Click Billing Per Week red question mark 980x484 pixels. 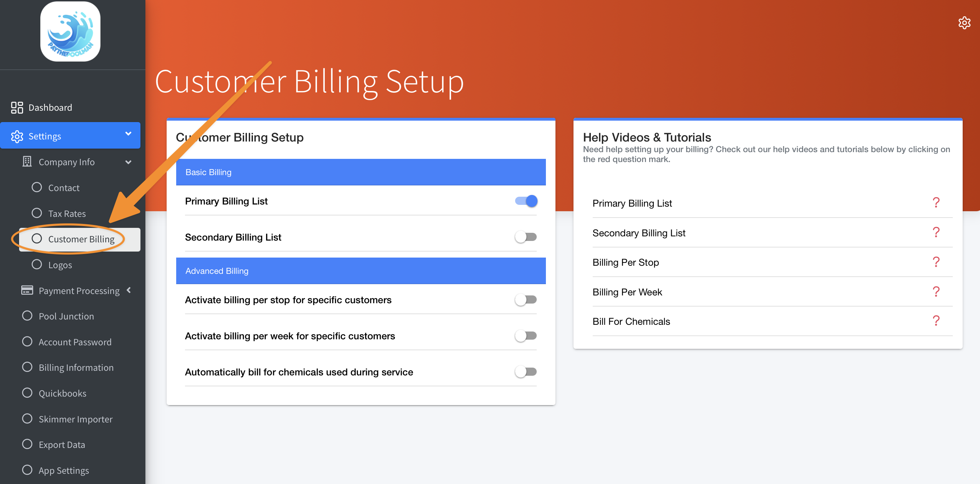936,292
